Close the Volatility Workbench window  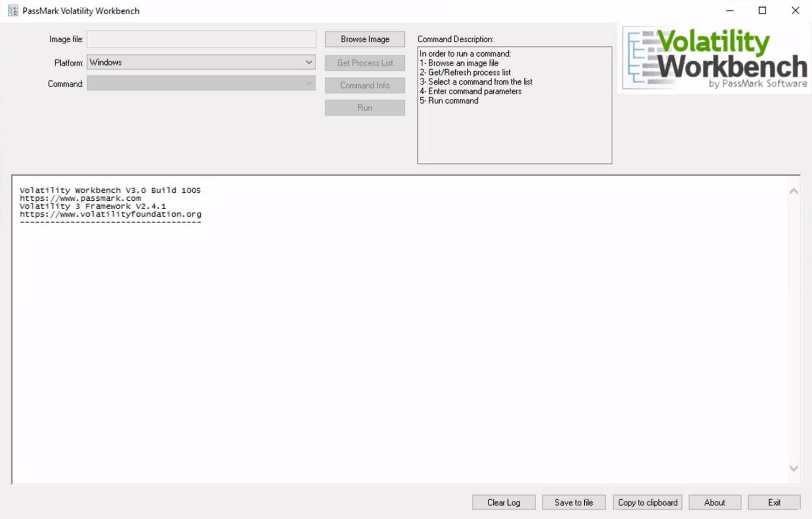[x=795, y=11]
